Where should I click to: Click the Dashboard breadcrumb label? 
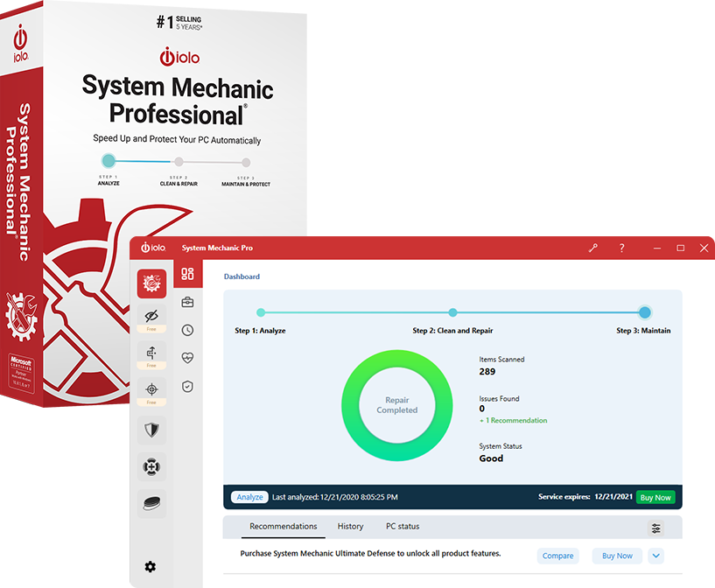242,276
